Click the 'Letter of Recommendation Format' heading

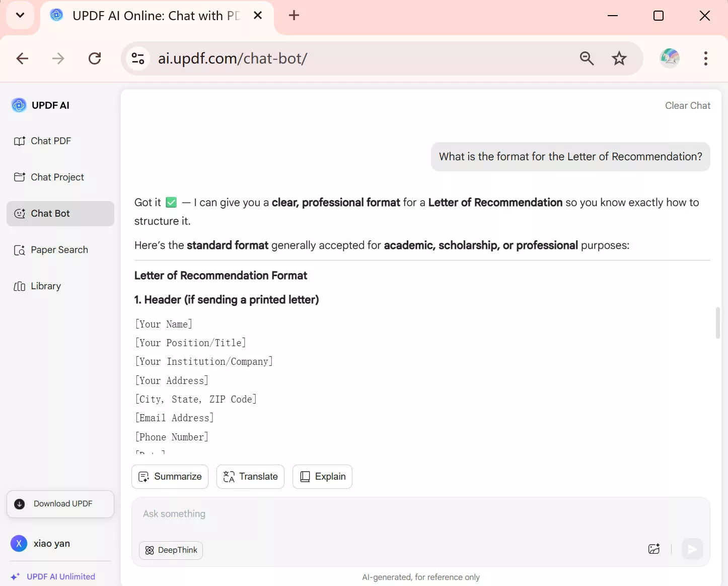click(221, 276)
